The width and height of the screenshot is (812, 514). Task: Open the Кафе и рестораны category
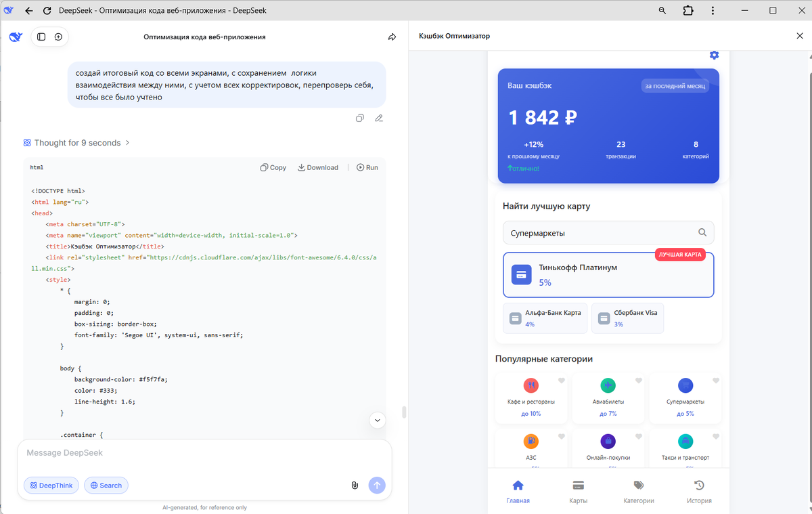click(x=531, y=398)
